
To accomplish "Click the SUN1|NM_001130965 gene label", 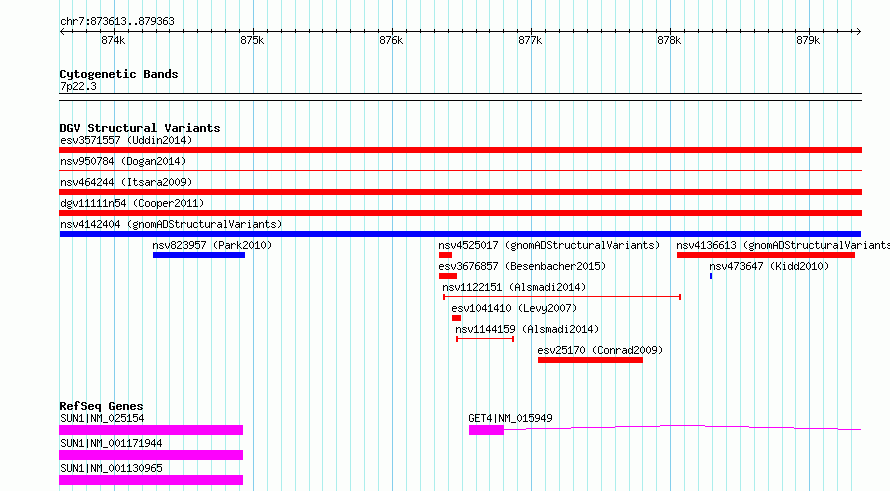I will pos(111,468).
